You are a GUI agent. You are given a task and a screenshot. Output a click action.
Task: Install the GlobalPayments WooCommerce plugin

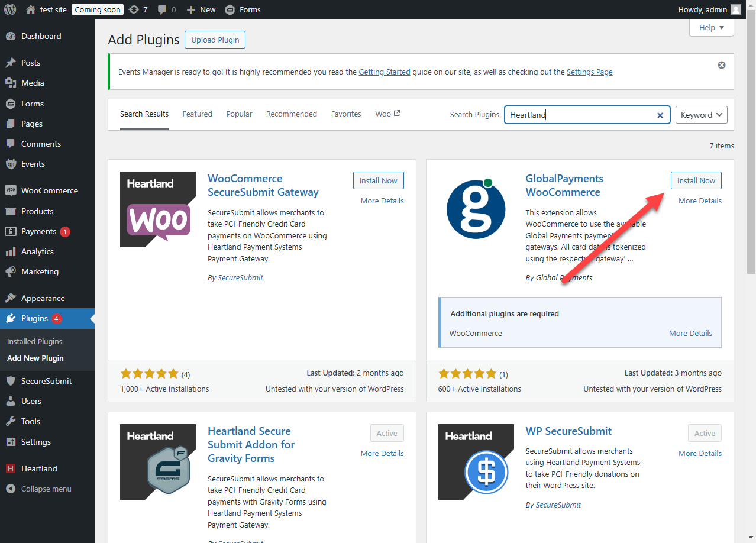(x=696, y=181)
